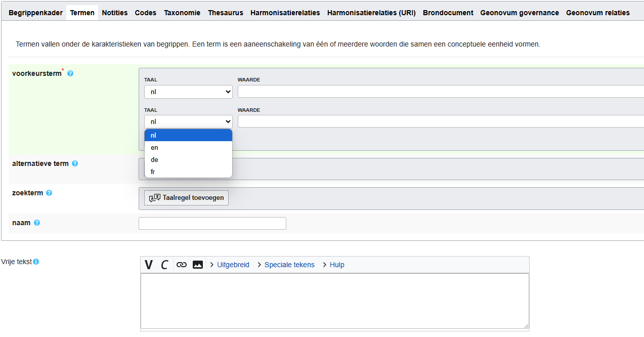Click into the naam input field

(x=212, y=223)
